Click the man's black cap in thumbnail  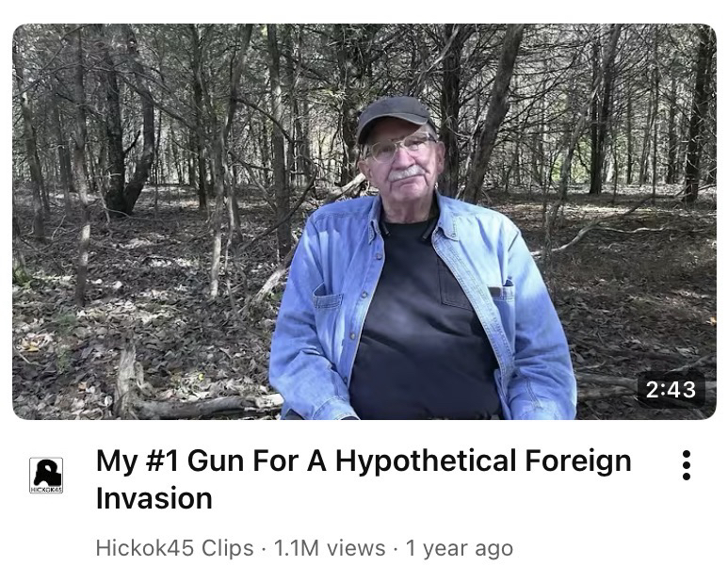pos(395,116)
